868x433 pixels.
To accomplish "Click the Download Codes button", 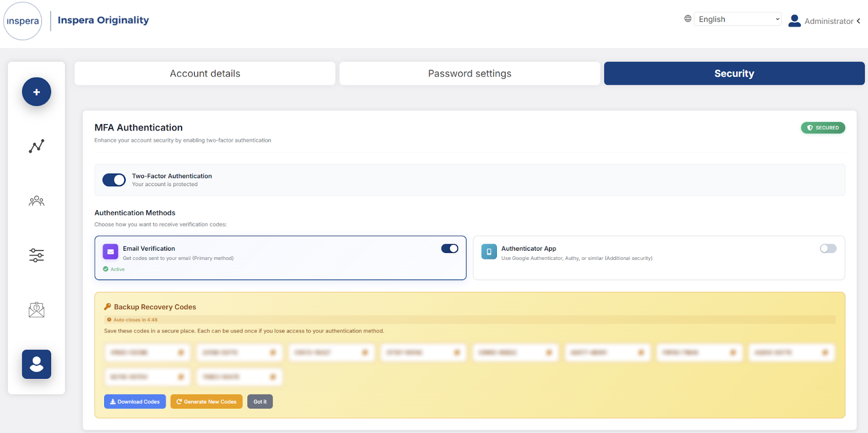I will pos(135,402).
